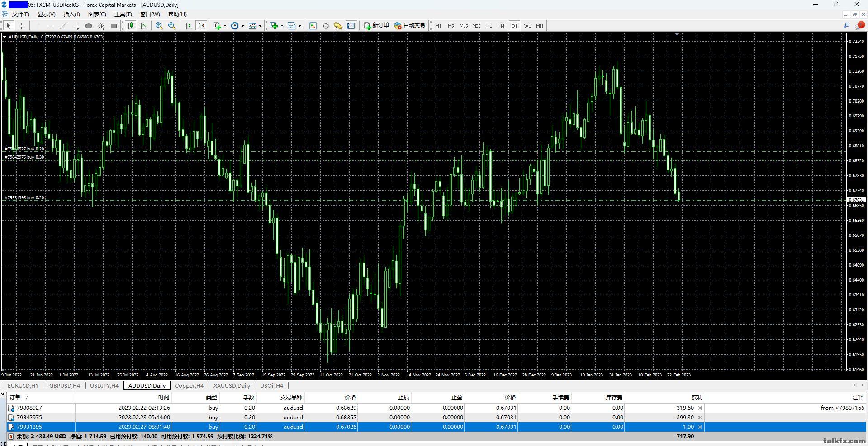
Task: Expand the Periods dropdown arrow
Action: tap(242, 26)
